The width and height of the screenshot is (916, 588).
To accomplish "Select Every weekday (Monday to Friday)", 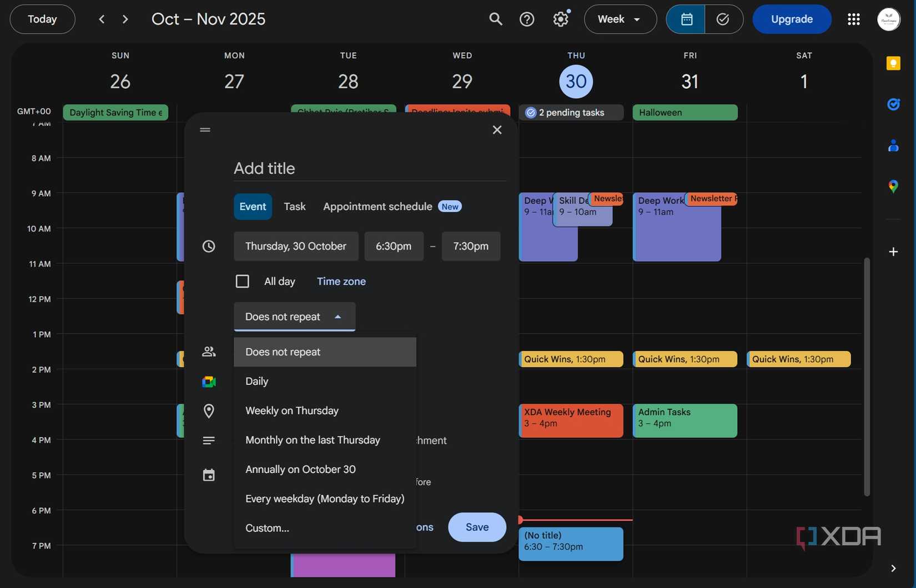I will tap(325, 499).
